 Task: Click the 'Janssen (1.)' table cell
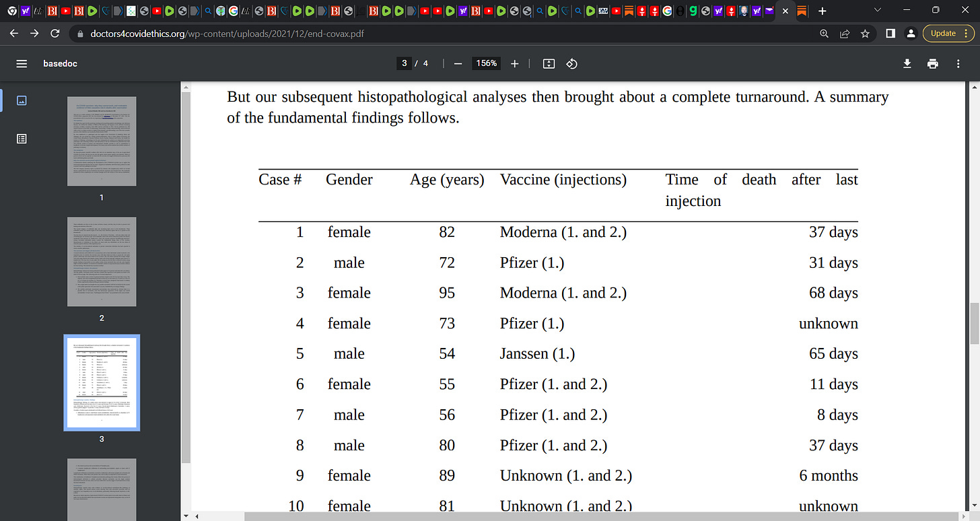click(537, 353)
